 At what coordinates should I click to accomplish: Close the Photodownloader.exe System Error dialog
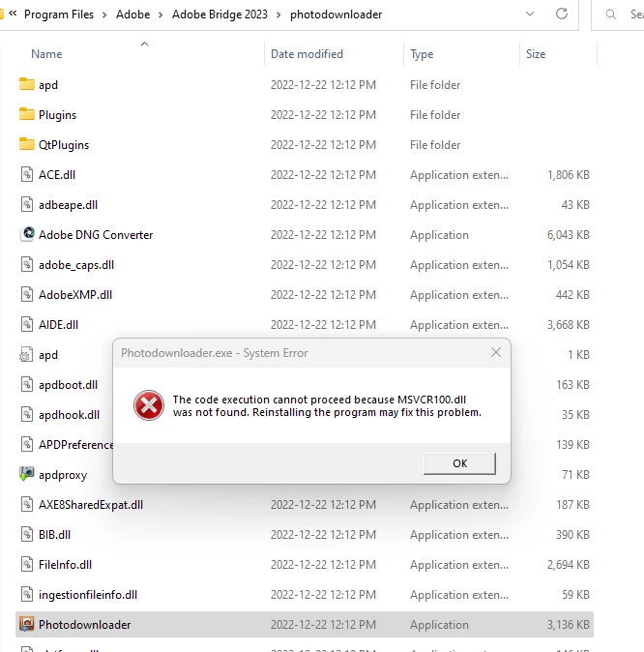(496, 353)
